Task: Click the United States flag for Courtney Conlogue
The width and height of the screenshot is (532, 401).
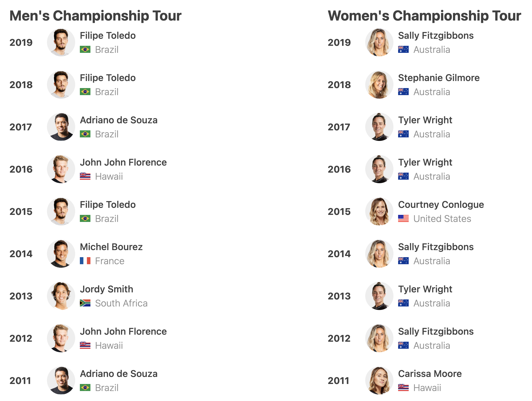Action: coord(403,218)
